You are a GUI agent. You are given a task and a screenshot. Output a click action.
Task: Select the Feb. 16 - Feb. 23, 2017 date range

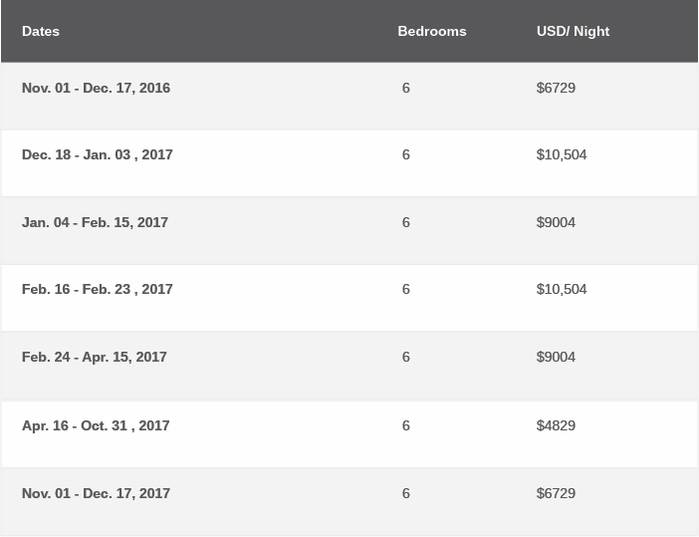point(97,289)
